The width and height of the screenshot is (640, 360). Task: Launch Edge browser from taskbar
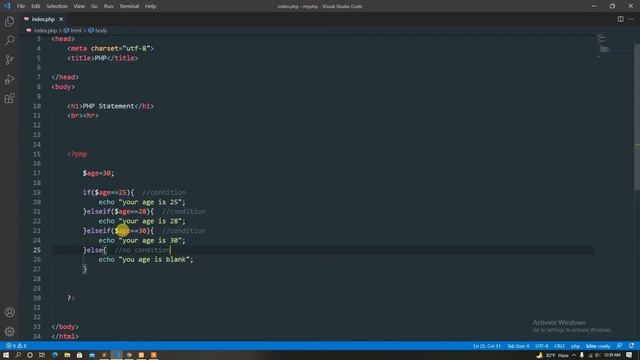[x=55, y=355]
